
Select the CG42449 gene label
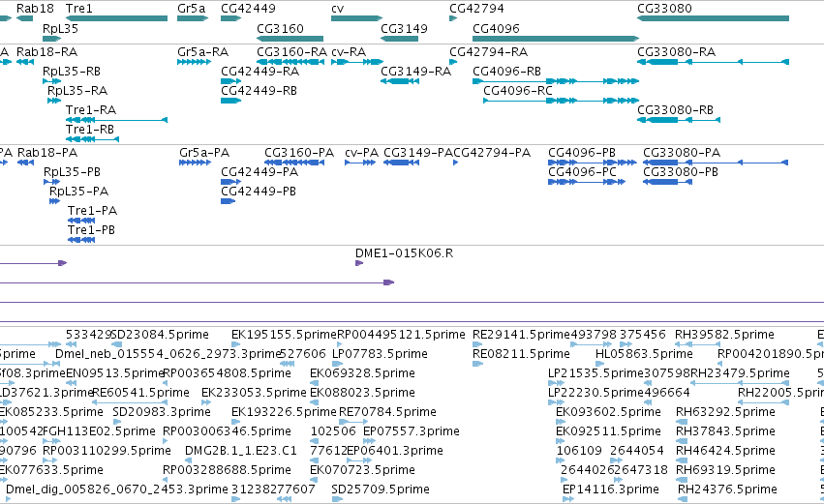click(x=248, y=9)
